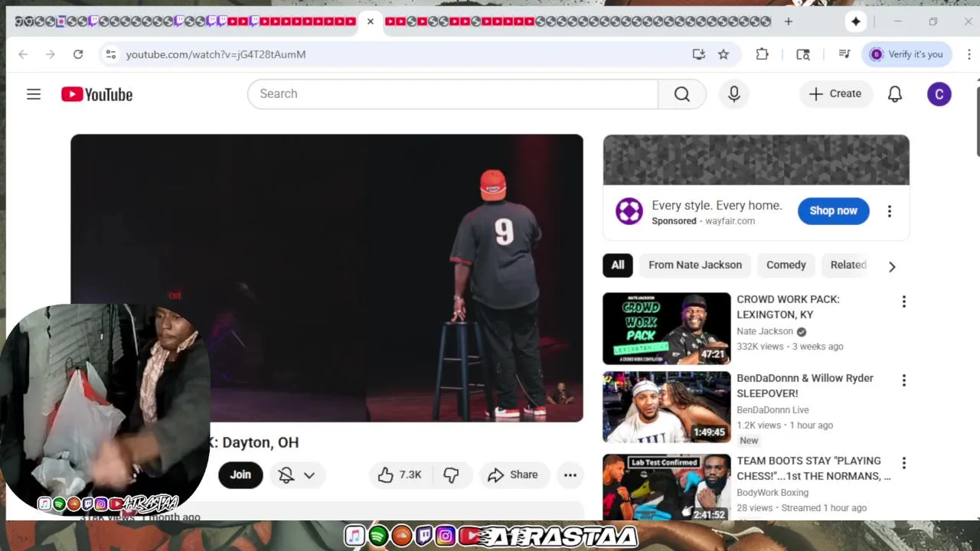Click the "Every style. Every home." ad headline
980x551 pixels.
click(x=717, y=205)
